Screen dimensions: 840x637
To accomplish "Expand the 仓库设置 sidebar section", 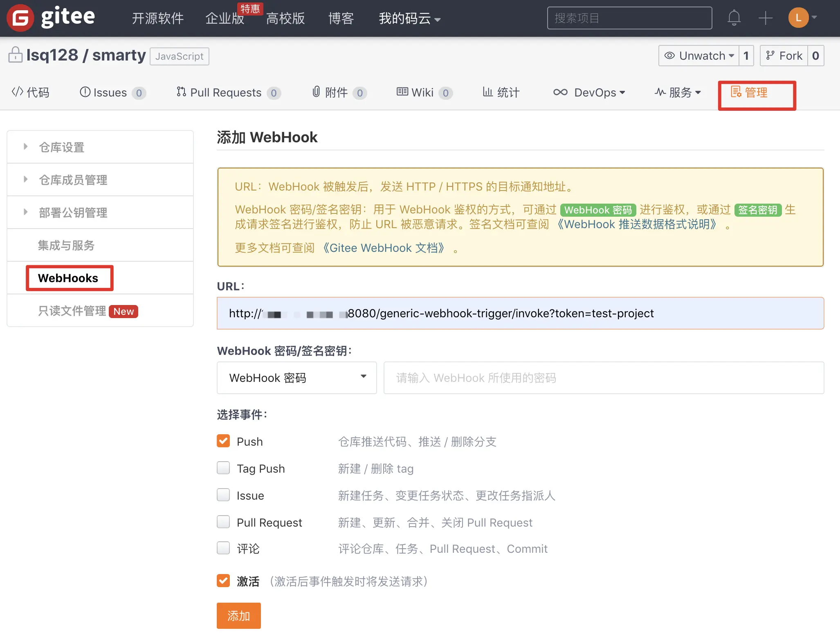I will click(x=61, y=147).
